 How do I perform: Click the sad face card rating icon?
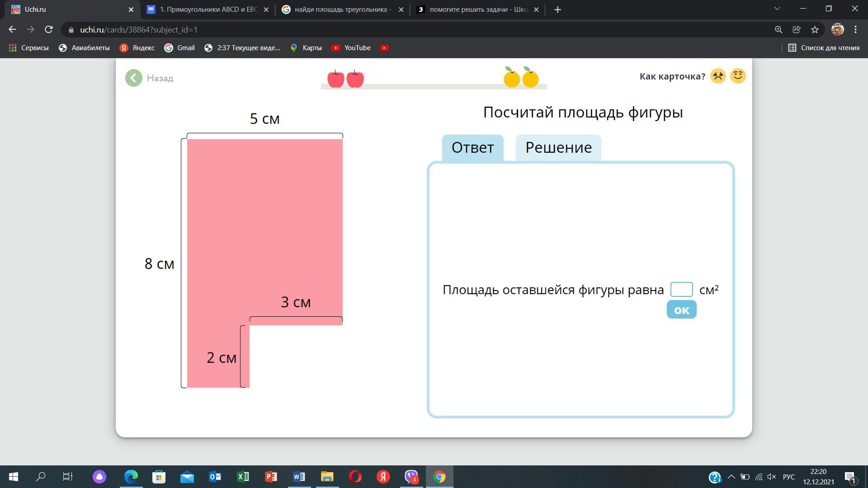point(718,76)
